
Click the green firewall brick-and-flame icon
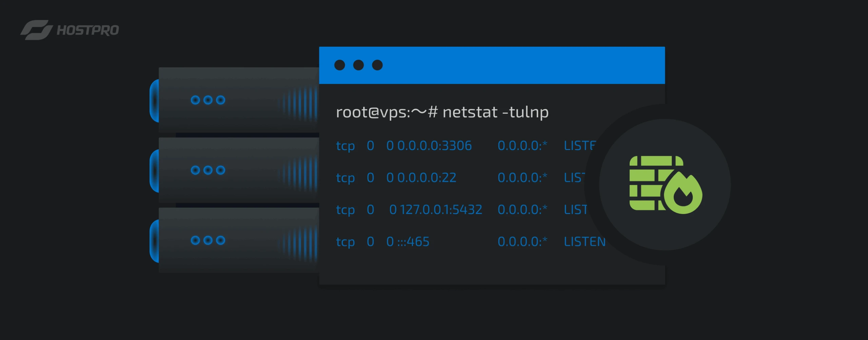[665, 185]
